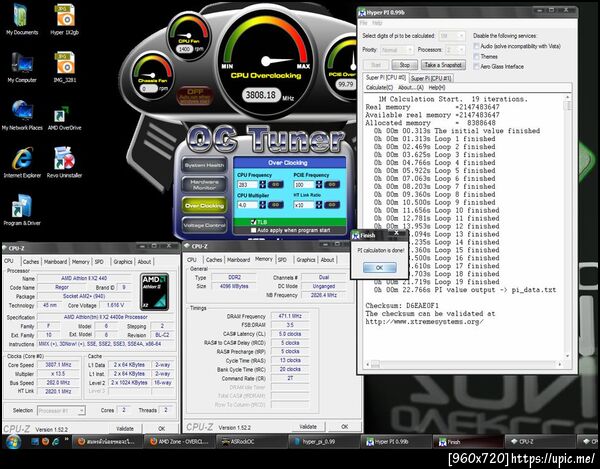Viewport: 600px width, 469px height.
Task: Open the Help(H) menu in Super PI
Action: (x=437, y=88)
